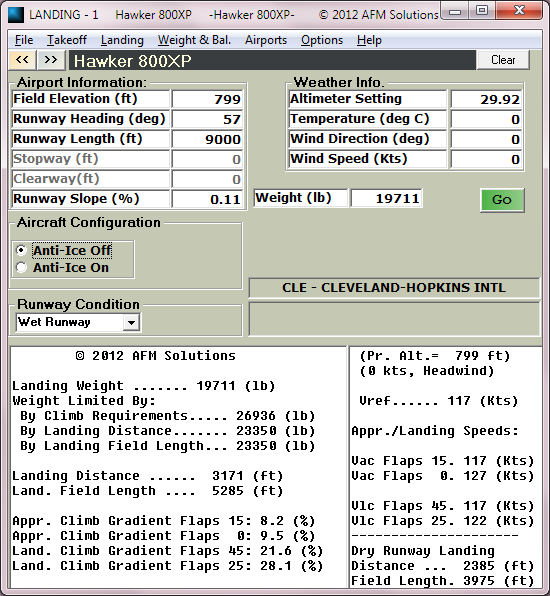Click the Runway Heading value field
550x596 pixels.
click(x=207, y=119)
